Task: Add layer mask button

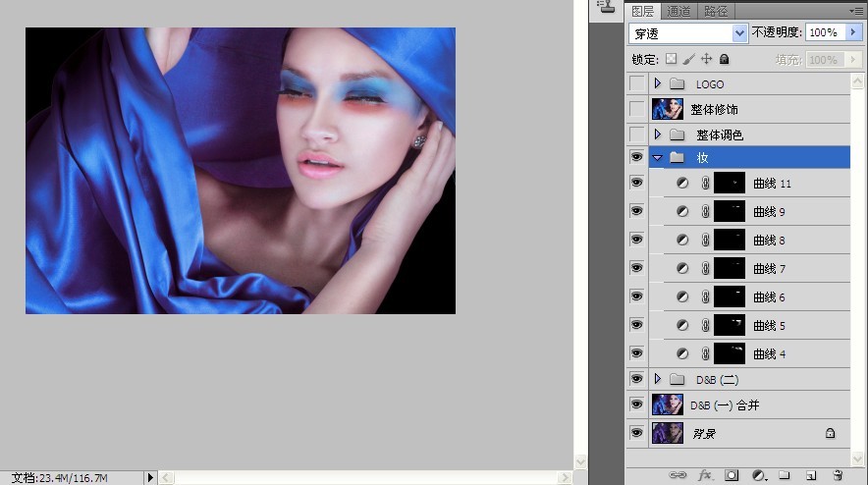Action: 732,475
